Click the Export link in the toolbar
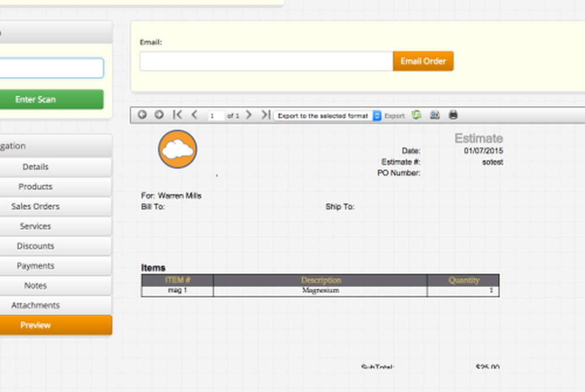This screenshot has width=585, height=392. [x=394, y=115]
